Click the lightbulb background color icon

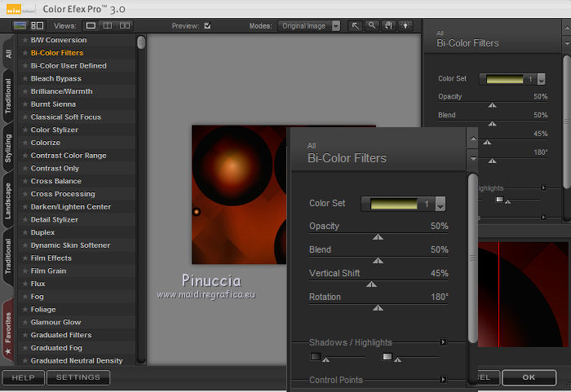pos(404,26)
